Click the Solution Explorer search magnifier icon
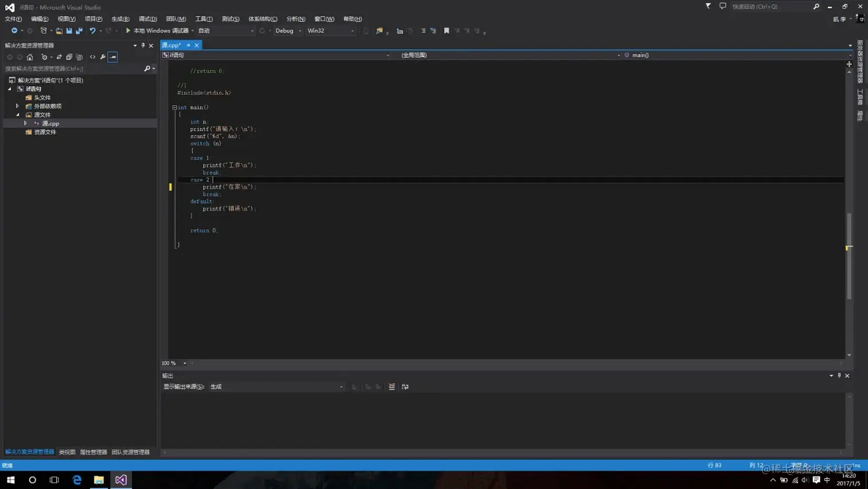868x489 pixels. tap(147, 68)
